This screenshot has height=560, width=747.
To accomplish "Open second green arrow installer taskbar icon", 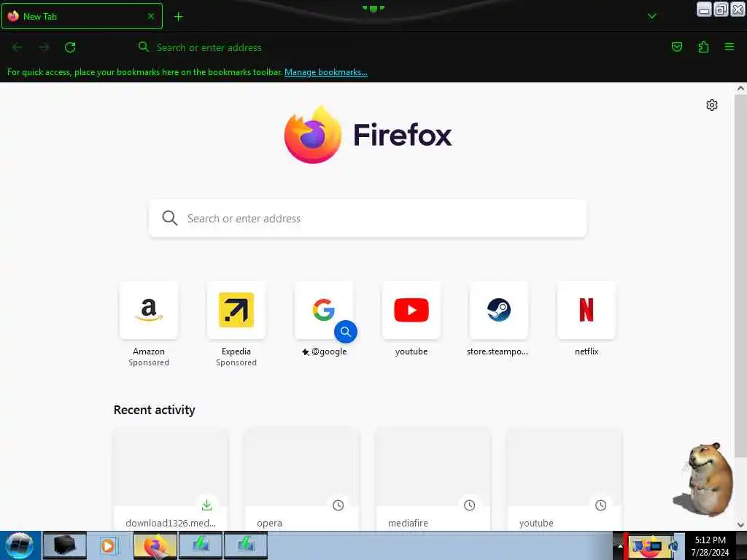I will click(x=246, y=545).
